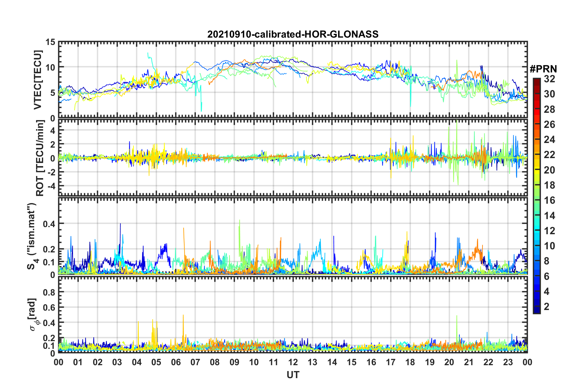
Task: Pick the UT axis tick label "19"
Action: click(430, 362)
